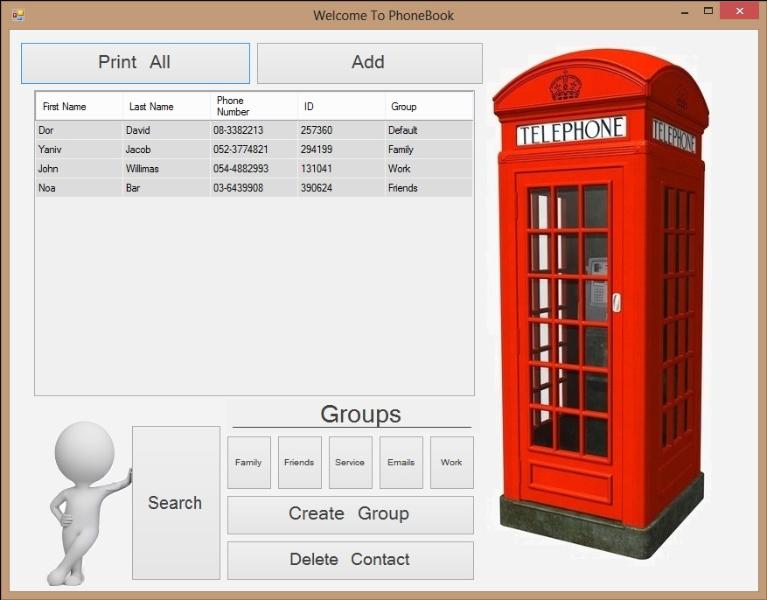
Task: Click the application icon in the title bar
Action: pyautogui.click(x=18, y=15)
